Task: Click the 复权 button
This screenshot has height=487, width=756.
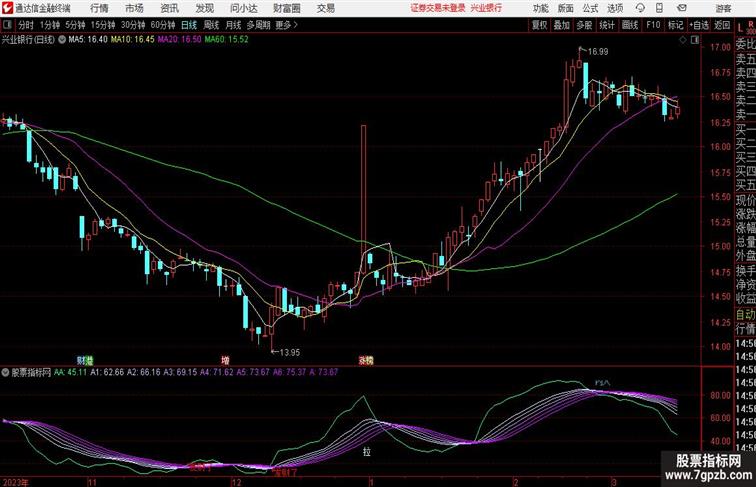Action: point(539,25)
